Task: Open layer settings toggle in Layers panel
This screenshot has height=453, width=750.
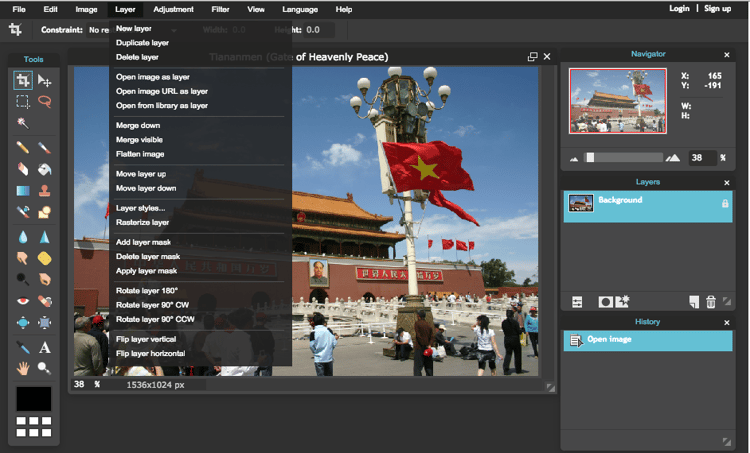Action: tap(577, 301)
